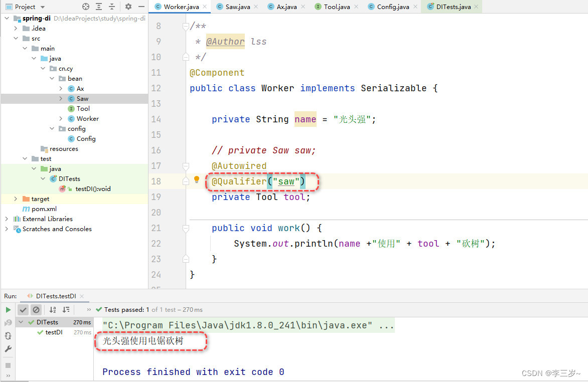Expand the Ax class node
Image resolution: width=588 pixels, height=382 pixels.
[x=61, y=88]
